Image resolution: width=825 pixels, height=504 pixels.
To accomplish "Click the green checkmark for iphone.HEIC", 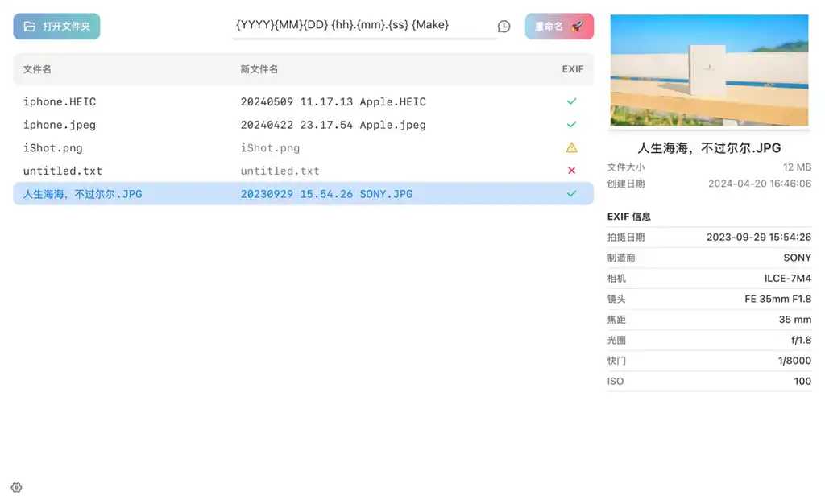I will pyautogui.click(x=571, y=101).
